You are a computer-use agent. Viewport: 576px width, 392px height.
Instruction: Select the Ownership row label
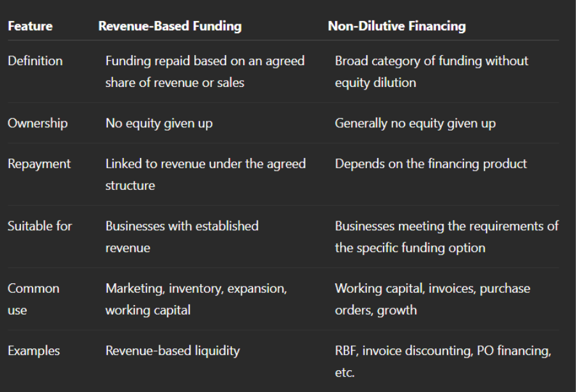point(38,123)
